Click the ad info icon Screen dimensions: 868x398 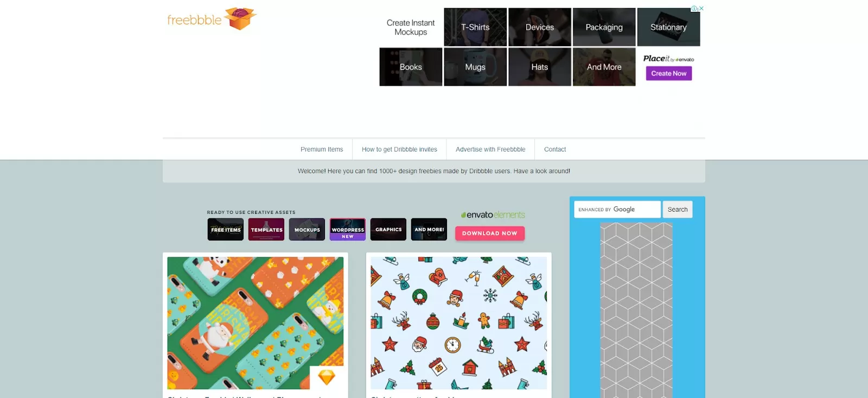coord(694,9)
